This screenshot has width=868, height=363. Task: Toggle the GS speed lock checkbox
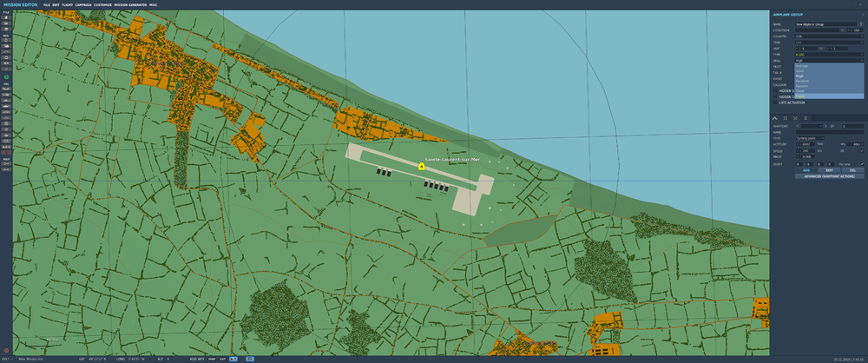click(x=862, y=151)
